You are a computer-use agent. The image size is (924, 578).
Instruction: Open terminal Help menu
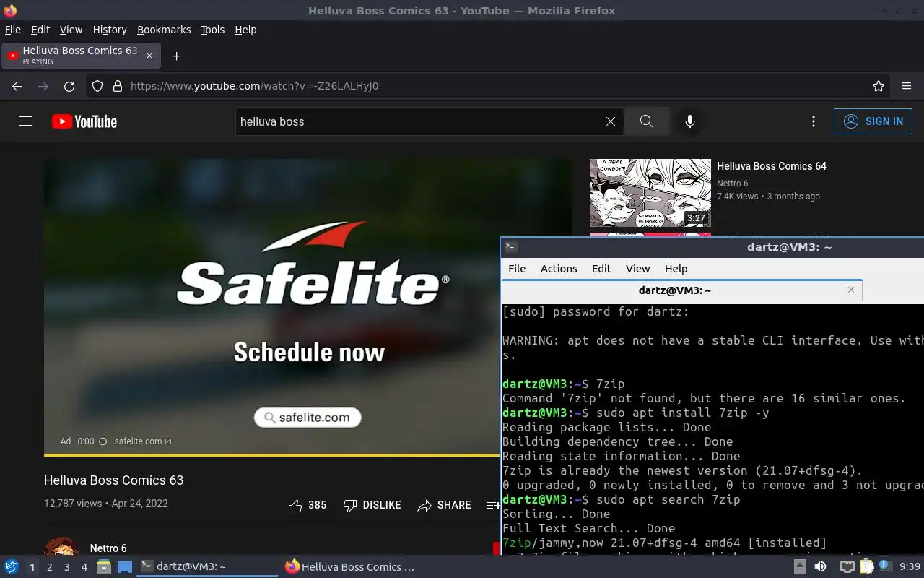click(x=676, y=269)
